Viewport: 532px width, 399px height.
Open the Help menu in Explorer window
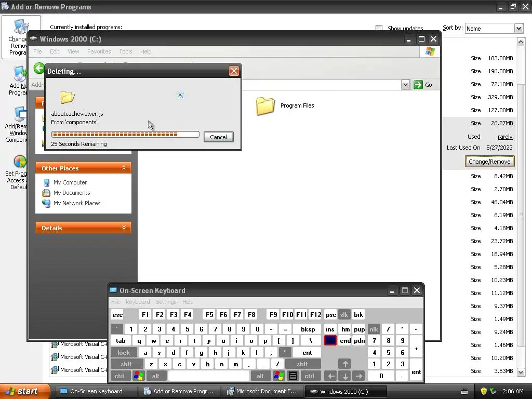pyautogui.click(x=145, y=51)
